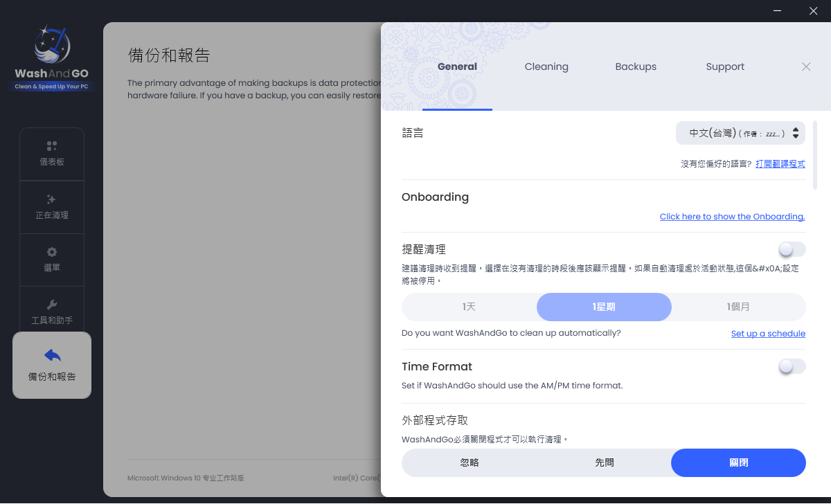Click the Onboarding section heading
831x504 pixels.
pyautogui.click(x=435, y=197)
